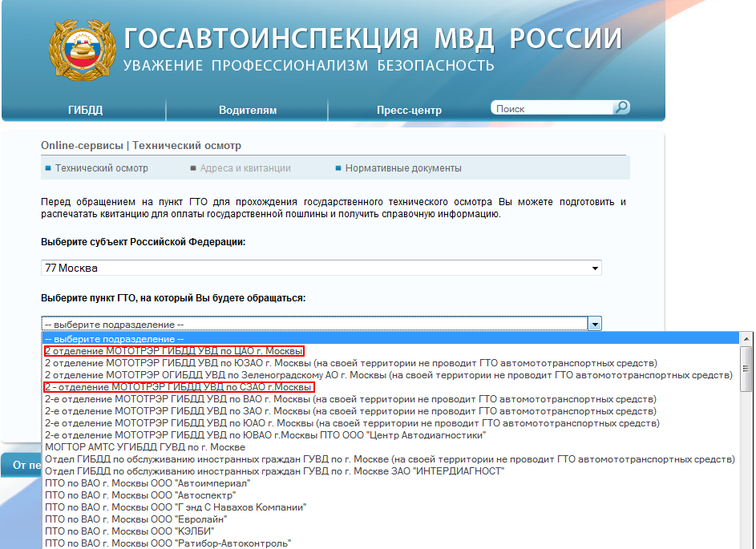Select 2 отделение МОТОТРЭР по ЦАО option
Viewport: 756px width, 549px height.
point(390,351)
